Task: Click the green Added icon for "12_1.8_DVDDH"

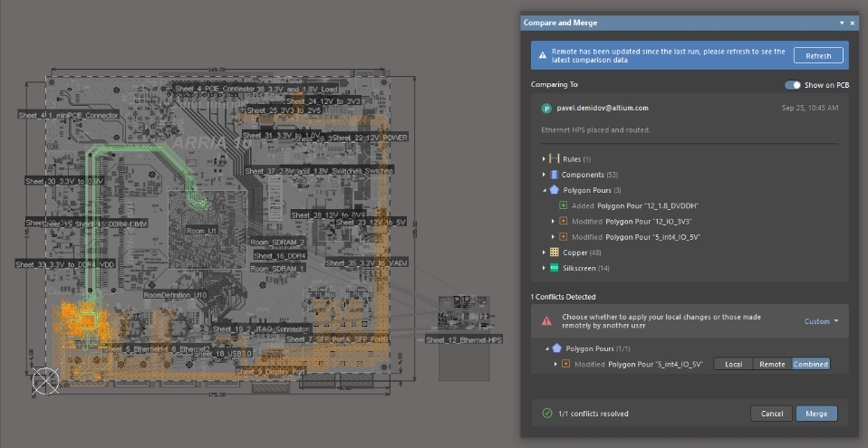Action: 564,205
